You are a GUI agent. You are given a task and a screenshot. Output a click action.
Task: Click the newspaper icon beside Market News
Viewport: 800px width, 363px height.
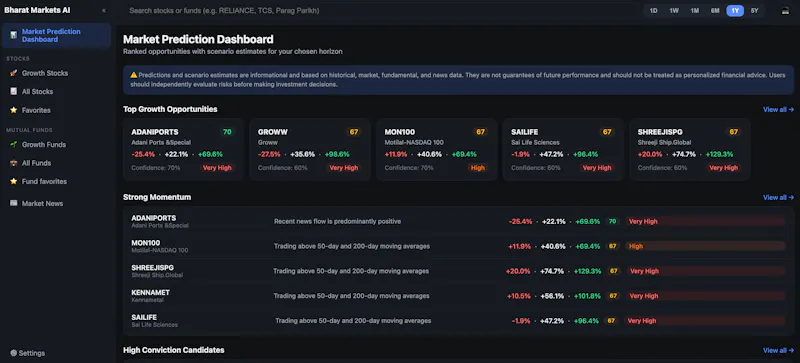13,203
